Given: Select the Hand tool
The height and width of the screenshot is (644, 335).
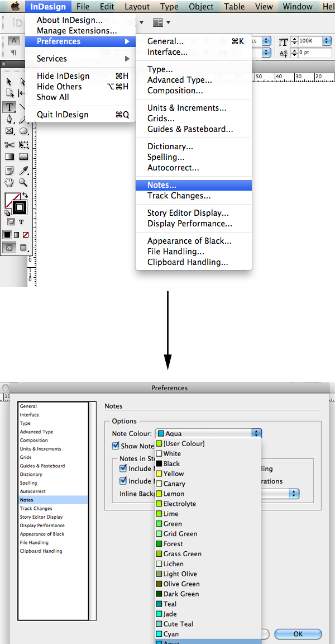Looking at the screenshot, I should (x=9, y=182).
